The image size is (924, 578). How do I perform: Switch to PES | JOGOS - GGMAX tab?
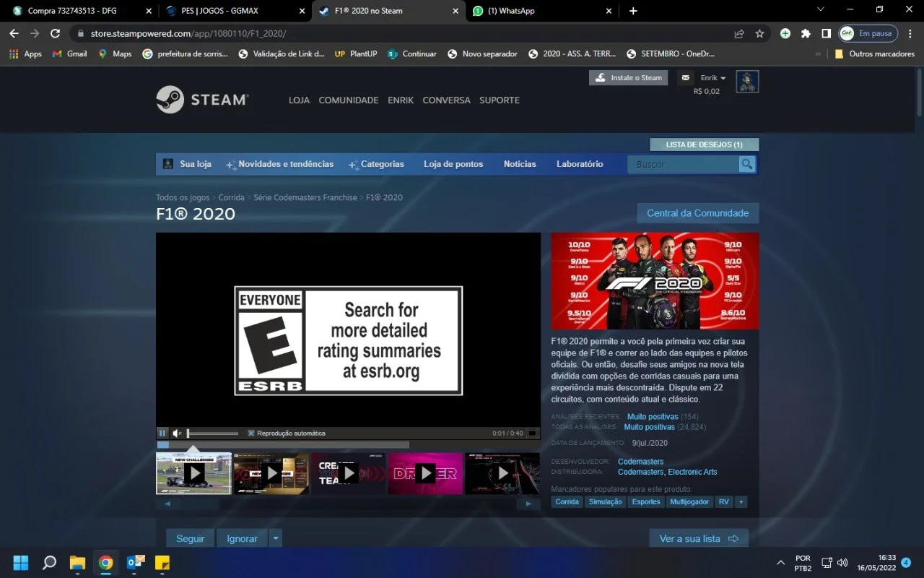(236, 11)
